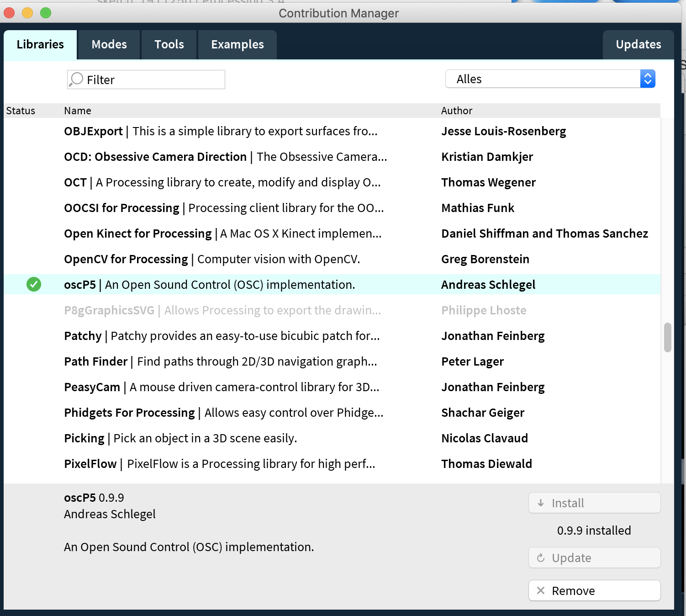Click the oscP5 0.9.9 title in details panel
Screen dimensions: 686x616
[x=94, y=498]
